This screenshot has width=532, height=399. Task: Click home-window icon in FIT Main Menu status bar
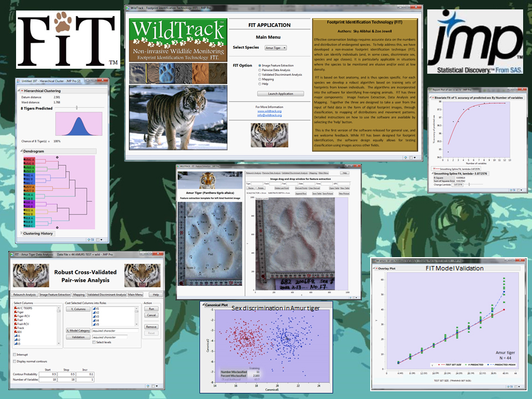coord(405,157)
